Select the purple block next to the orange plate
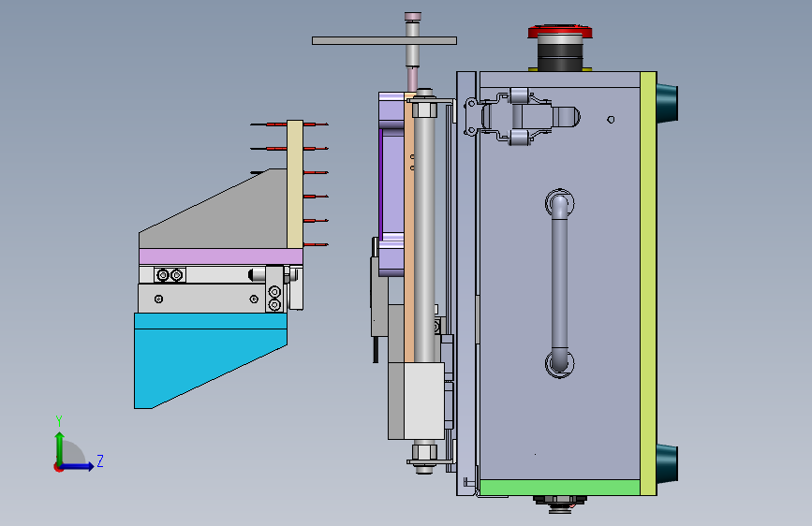The width and height of the screenshot is (812, 526). point(392,183)
